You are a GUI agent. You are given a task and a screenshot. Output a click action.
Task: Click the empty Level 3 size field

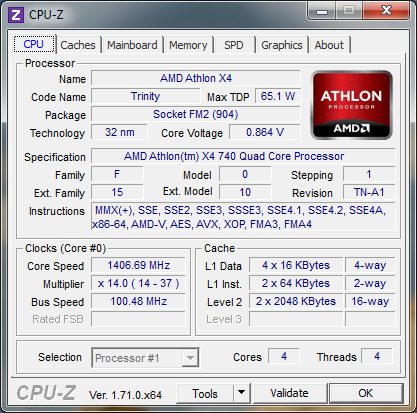point(296,319)
